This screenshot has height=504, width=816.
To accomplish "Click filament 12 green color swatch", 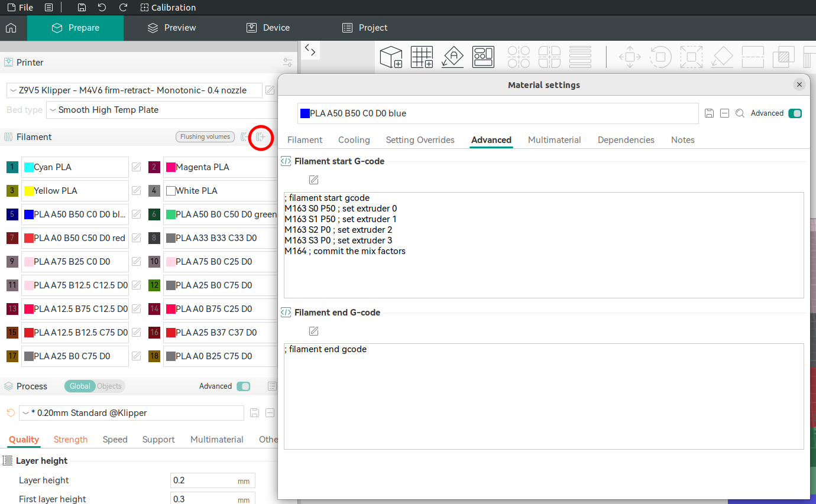I will pos(154,285).
